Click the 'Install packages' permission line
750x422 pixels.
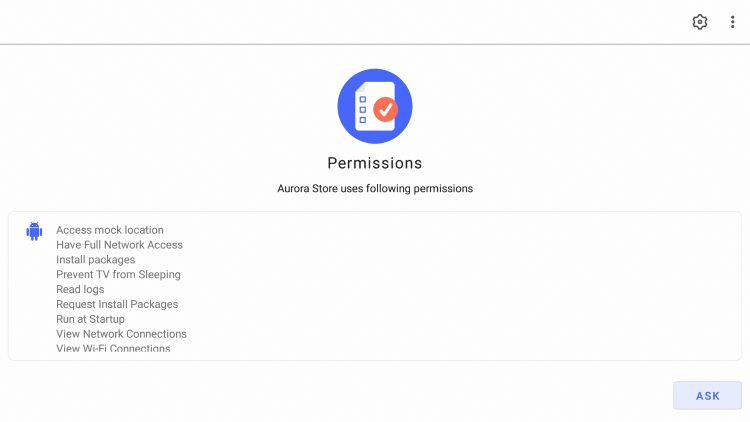96,260
